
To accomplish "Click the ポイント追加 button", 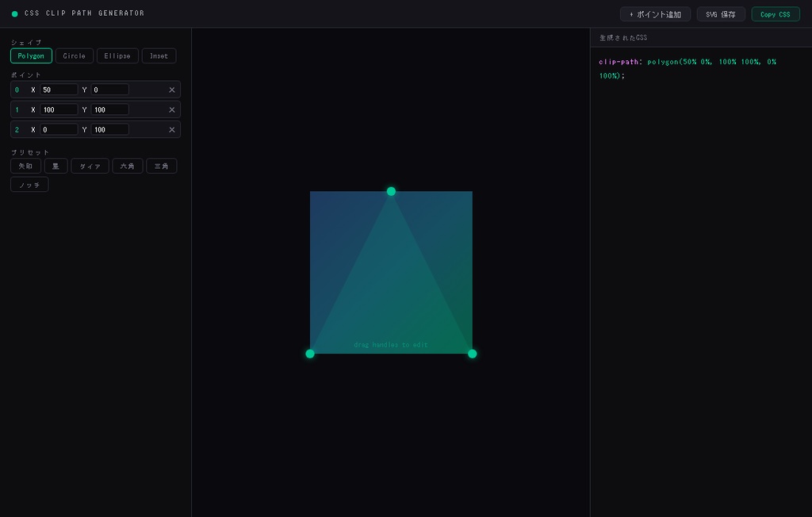I will (x=655, y=14).
